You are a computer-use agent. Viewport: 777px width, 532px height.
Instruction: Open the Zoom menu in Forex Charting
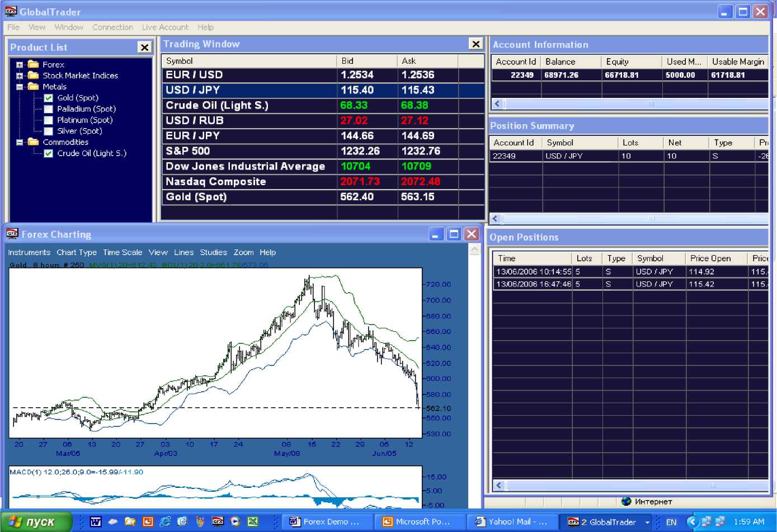pyautogui.click(x=244, y=252)
